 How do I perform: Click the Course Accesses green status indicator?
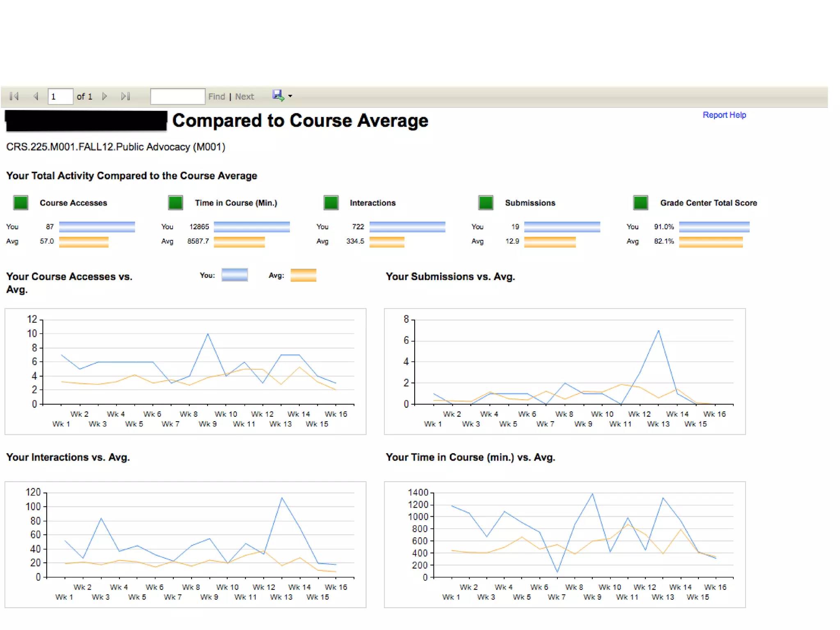(x=21, y=203)
